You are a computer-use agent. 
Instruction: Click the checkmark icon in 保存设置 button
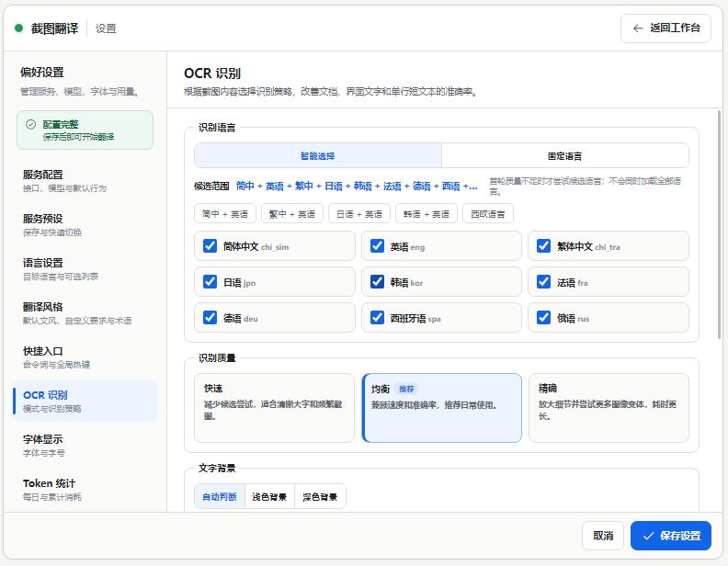pyautogui.click(x=648, y=536)
